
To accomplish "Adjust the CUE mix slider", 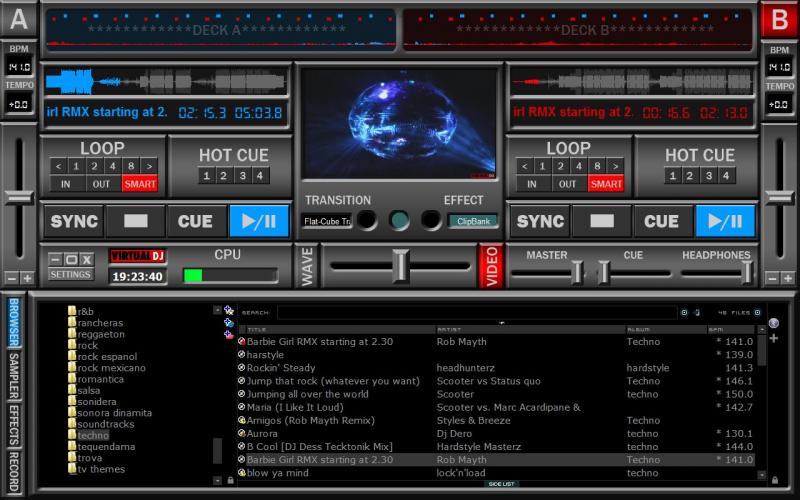I will coord(604,272).
